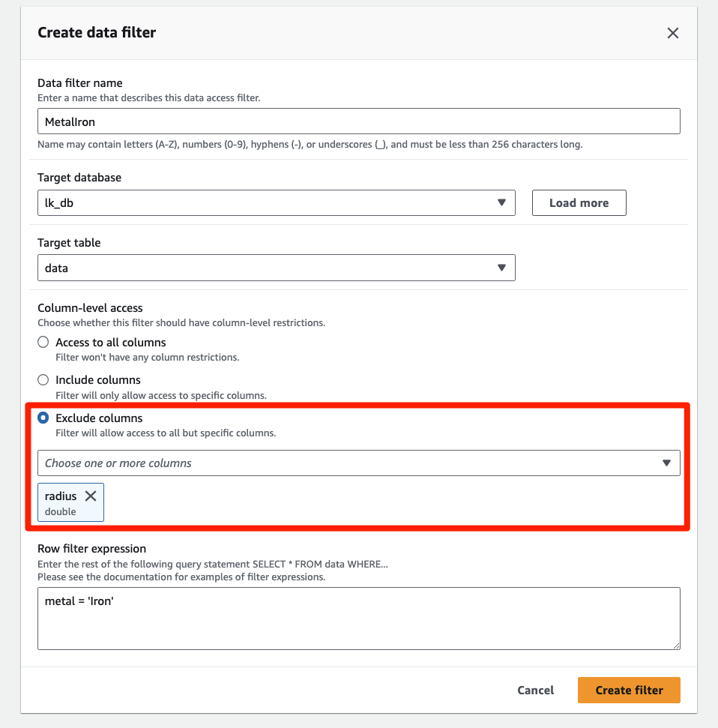
Task: Click the Data filter name label
Action: (80, 83)
